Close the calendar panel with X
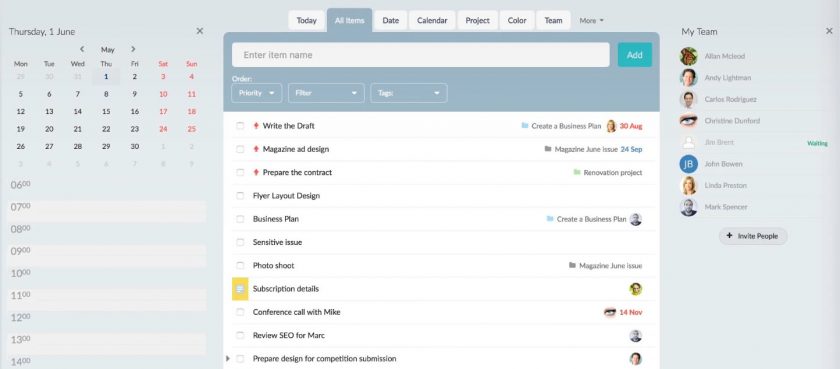 click(200, 31)
